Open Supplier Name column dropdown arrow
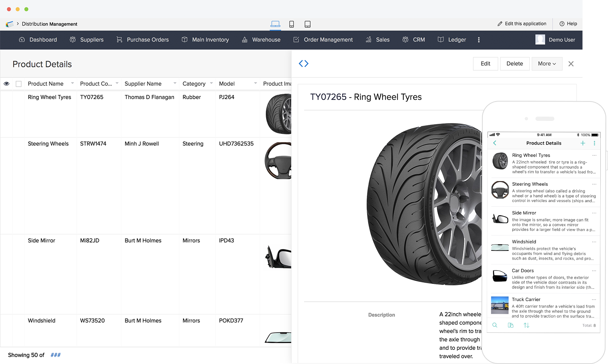The height and width of the screenshot is (364, 608). (175, 83)
